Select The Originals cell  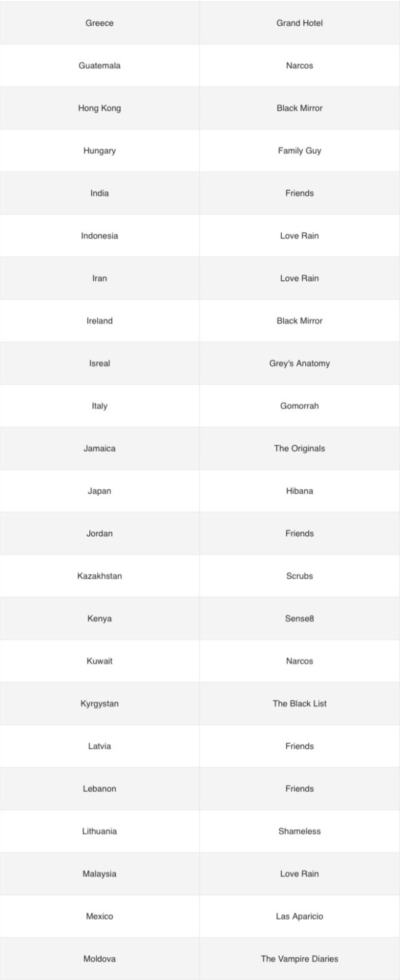click(x=299, y=448)
